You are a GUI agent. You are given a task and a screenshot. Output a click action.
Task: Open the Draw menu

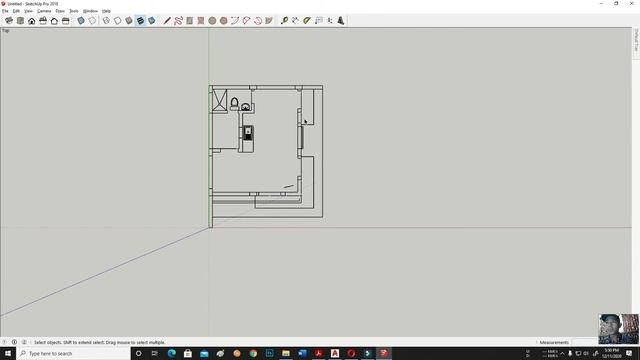(60, 11)
